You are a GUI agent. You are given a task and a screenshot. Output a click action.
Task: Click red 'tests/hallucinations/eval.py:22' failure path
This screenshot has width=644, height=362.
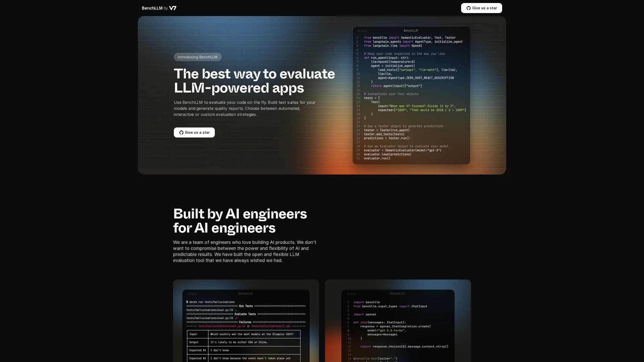click(222, 326)
